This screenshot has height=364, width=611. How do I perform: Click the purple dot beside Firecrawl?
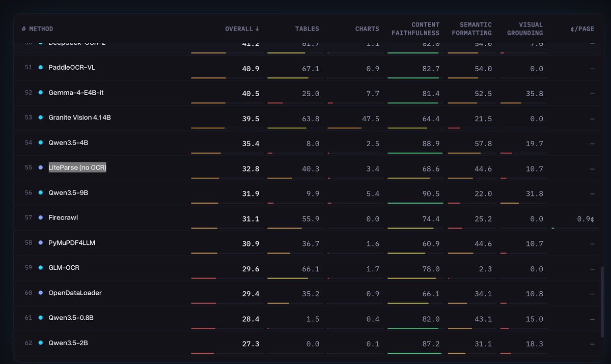(x=41, y=217)
